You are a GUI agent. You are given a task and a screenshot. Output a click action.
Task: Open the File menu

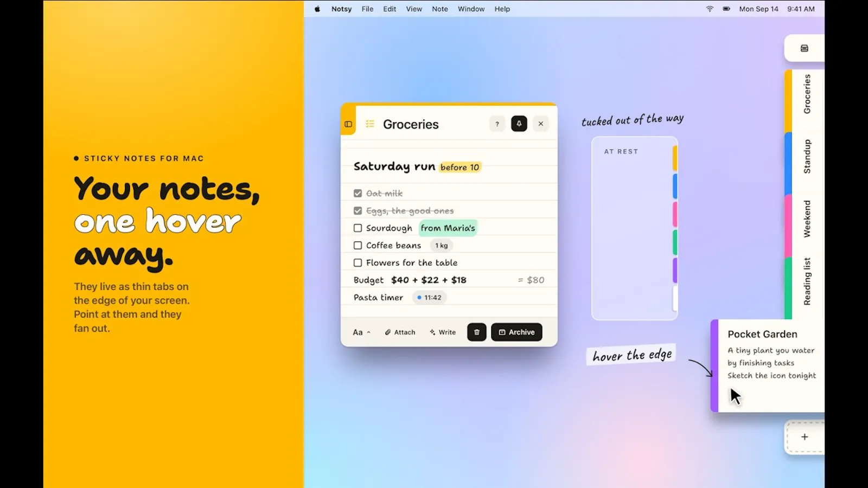pos(367,9)
